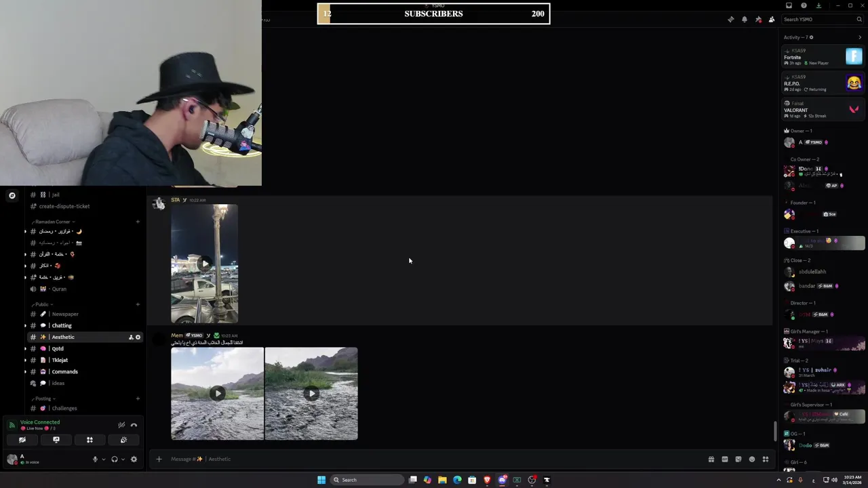868x488 pixels.
Task: Open Brave browser from the taskbar
Action: (487, 480)
